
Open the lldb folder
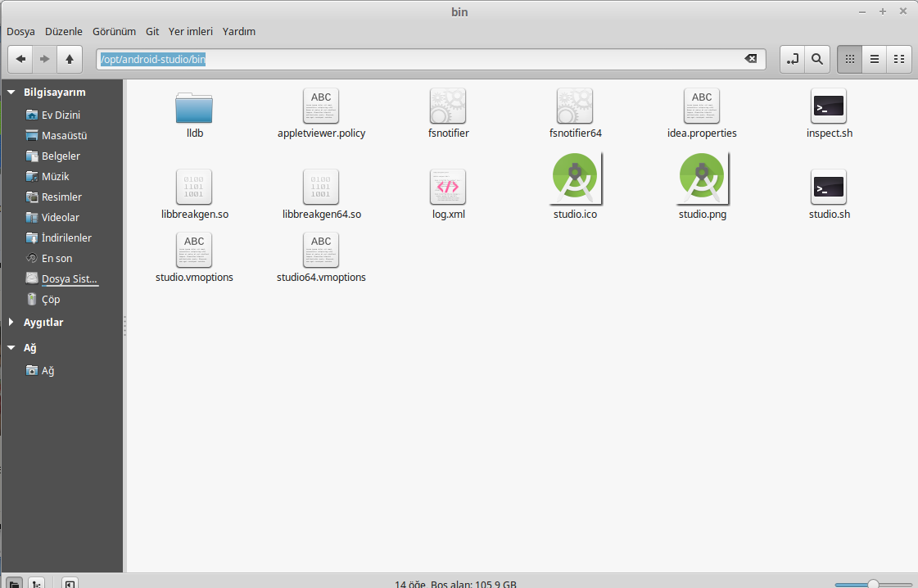pyautogui.click(x=194, y=114)
